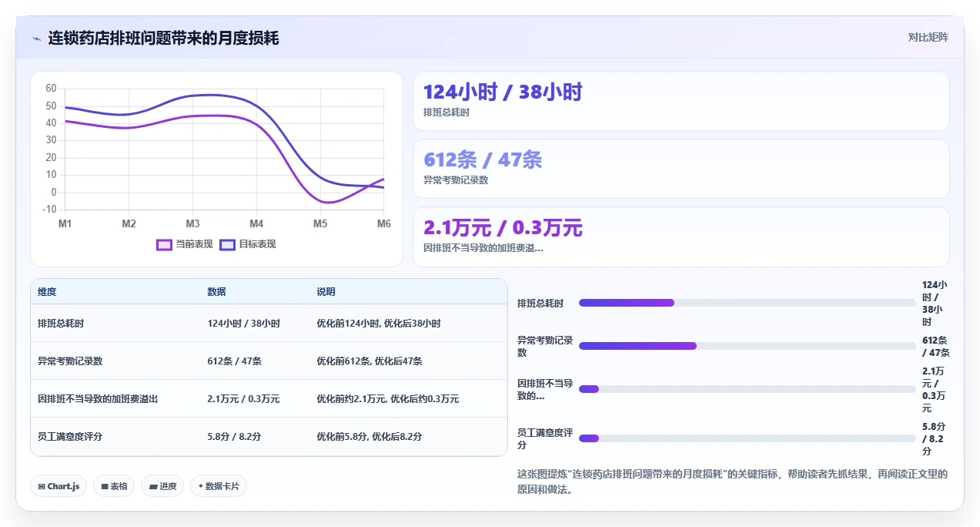Click the 对比矩阵 label in header
980x527 pixels.
pyautogui.click(x=928, y=37)
